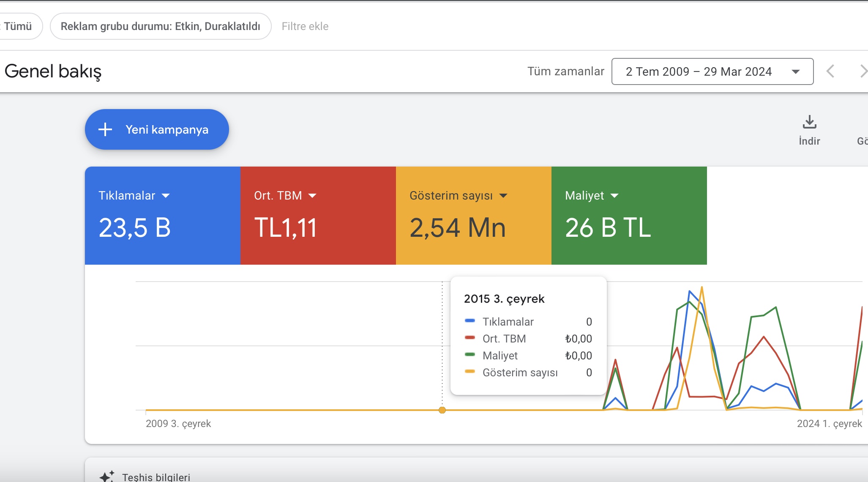Expand the Maliyet metric dropdown
868x482 pixels.
tap(614, 196)
